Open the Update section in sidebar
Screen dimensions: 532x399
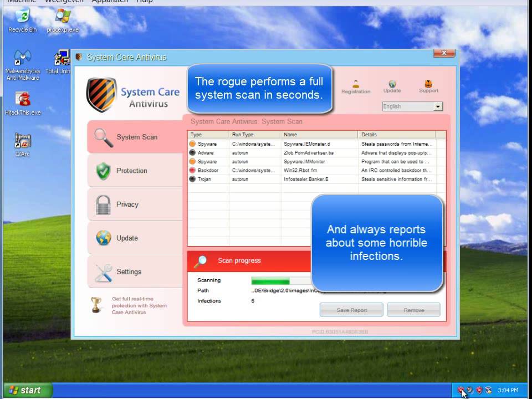click(135, 238)
